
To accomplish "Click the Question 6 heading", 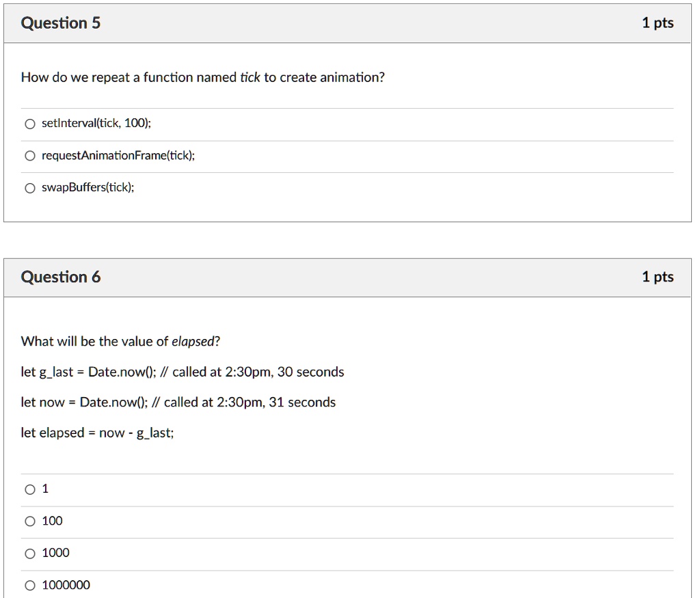I will tap(61, 277).
